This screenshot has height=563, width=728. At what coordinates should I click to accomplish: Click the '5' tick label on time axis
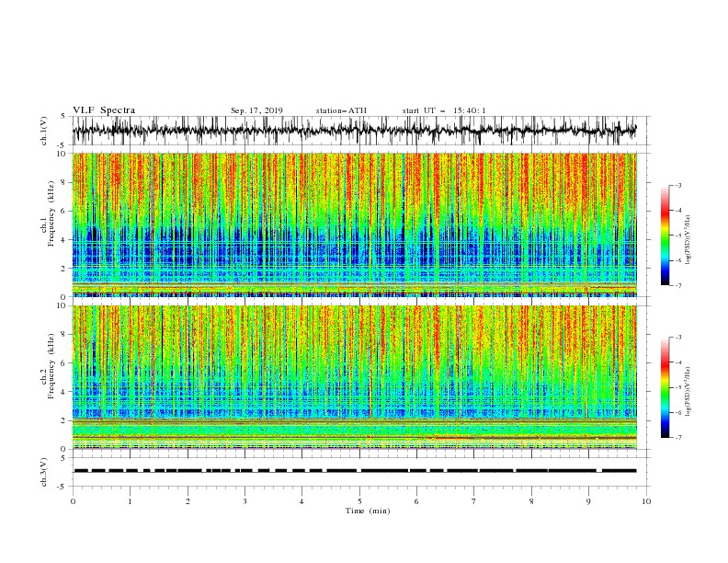[x=359, y=501]
